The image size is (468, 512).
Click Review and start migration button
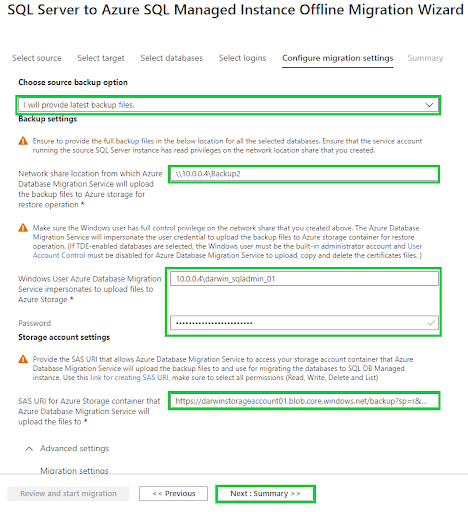point(68,493)
